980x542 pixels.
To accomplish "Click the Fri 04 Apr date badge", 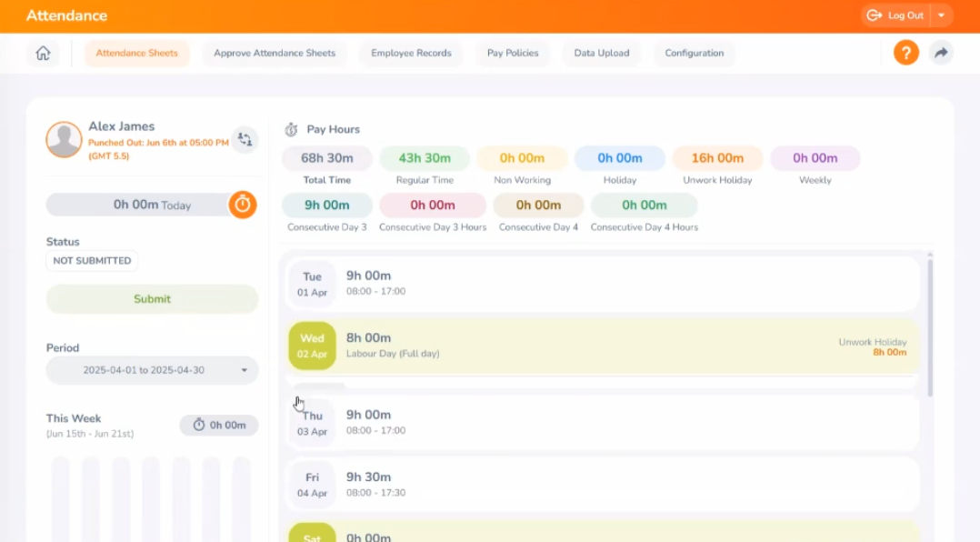I will tap(312, 485).
